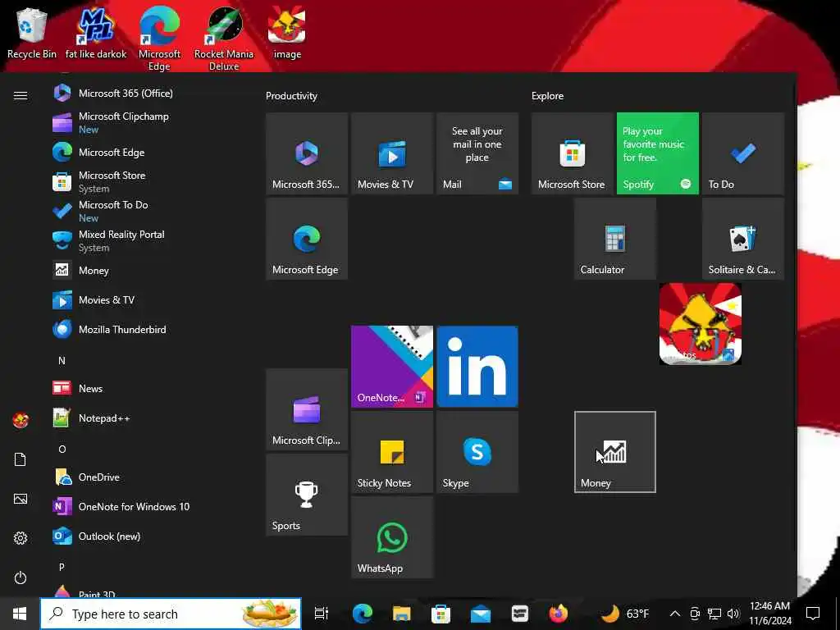Select Microsoft Edge in the app list
The width and height of the screenshot is (840, 630).
pos(150,152)
